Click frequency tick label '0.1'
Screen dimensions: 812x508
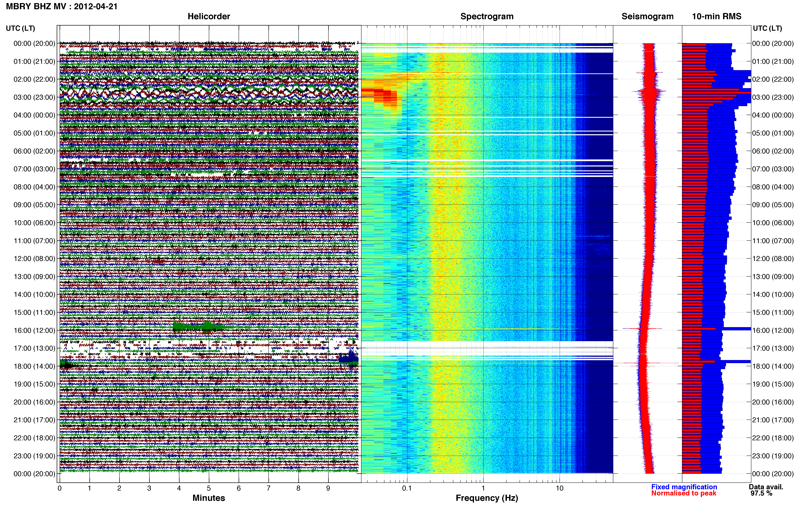pyautogui.click(x=407, y=488)
